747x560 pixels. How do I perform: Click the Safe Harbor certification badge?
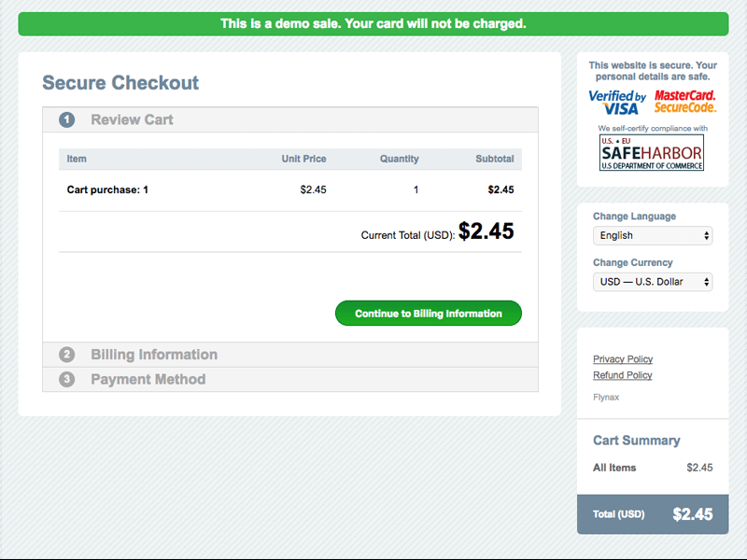651,152
